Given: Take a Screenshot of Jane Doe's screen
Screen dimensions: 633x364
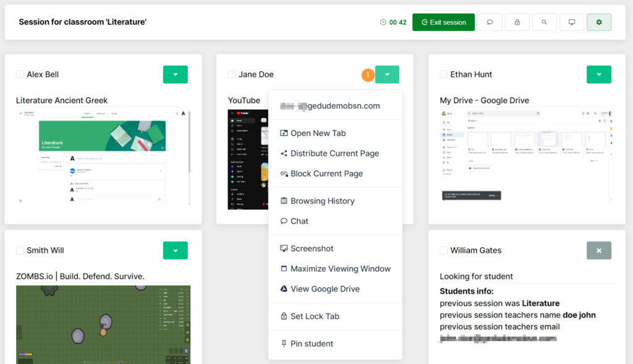Looking at the screenshot, I should click(313, 248).
